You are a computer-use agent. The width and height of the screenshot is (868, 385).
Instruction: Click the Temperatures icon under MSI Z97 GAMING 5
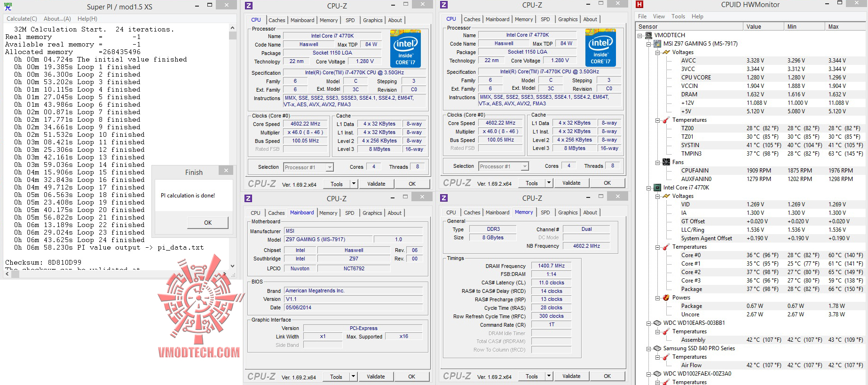pyautogui.click(x=666, y=120)
